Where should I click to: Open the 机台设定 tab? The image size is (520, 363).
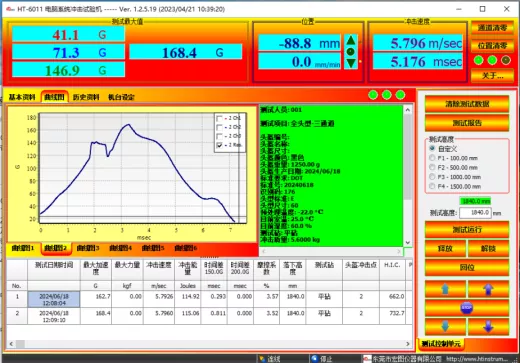click(x=121, y=97)
